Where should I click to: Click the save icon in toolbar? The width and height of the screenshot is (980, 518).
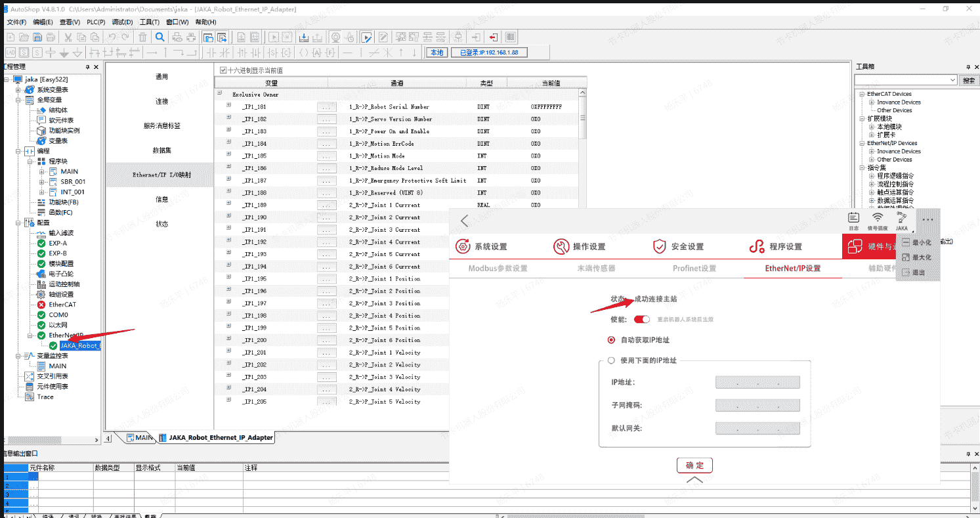[37, 37]
